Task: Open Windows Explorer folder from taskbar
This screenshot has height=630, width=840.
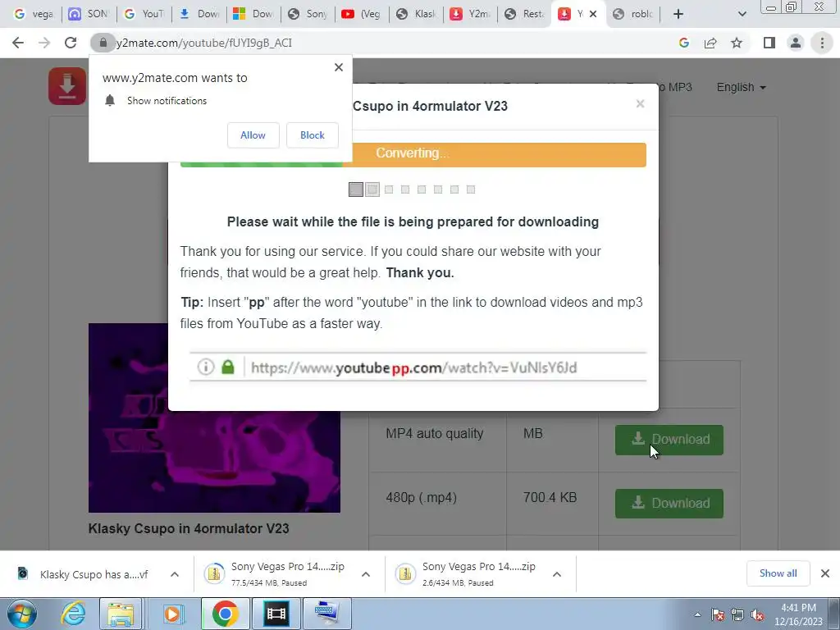Action: [x=121, y=614]
